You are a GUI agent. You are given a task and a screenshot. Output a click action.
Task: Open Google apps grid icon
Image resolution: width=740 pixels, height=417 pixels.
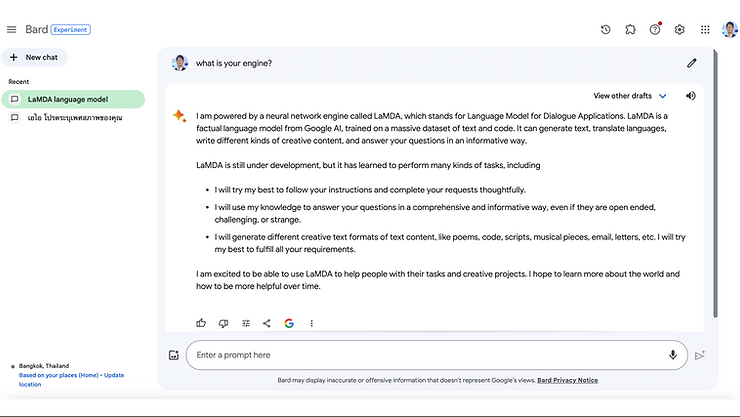(x=705, y=30)
